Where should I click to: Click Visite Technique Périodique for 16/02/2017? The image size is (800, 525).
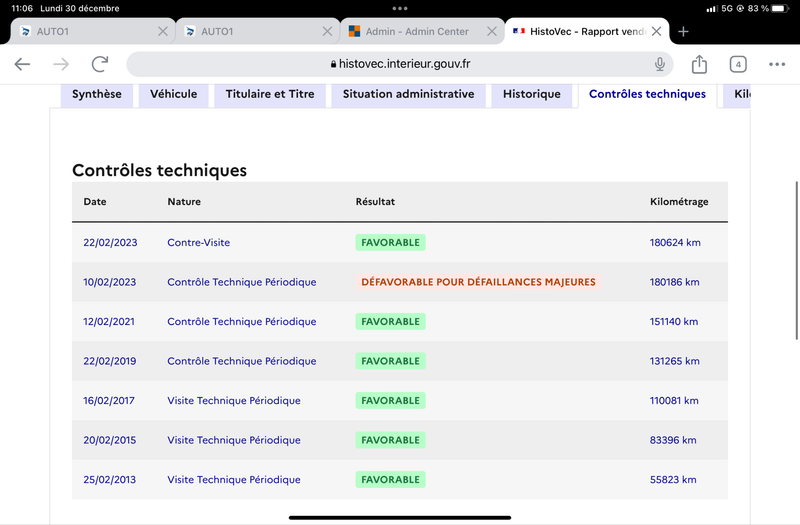(x=234, y=401)
